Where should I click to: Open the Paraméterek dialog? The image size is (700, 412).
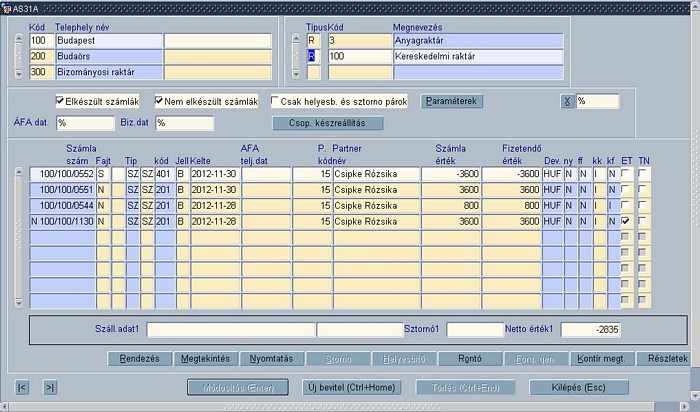coord(451,101)
